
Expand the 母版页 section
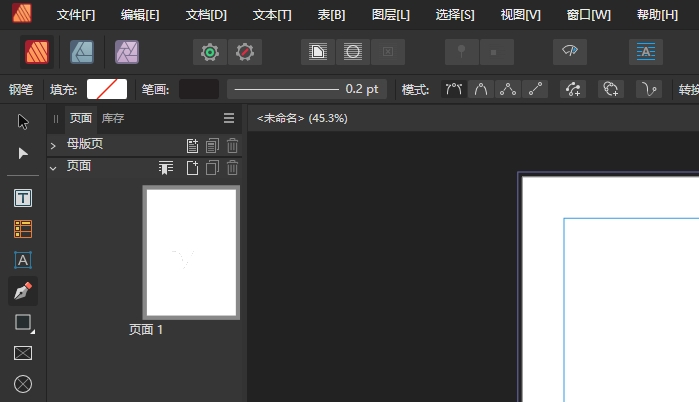pyautogui.click(x=53, y=145)
